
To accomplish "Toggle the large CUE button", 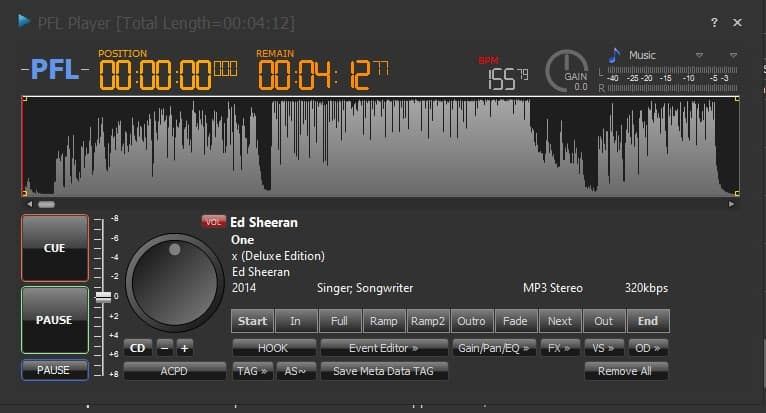I will tap(54, 248).
